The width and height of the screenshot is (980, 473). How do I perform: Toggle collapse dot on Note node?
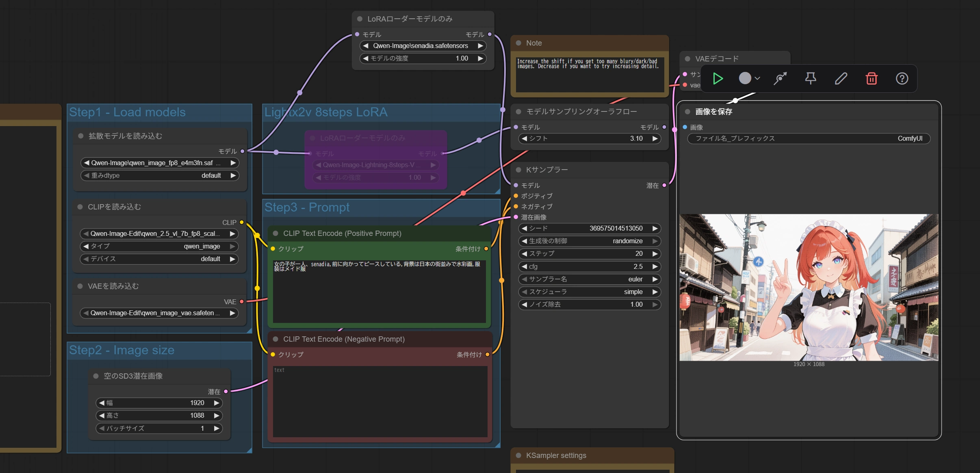coord(518,43)
